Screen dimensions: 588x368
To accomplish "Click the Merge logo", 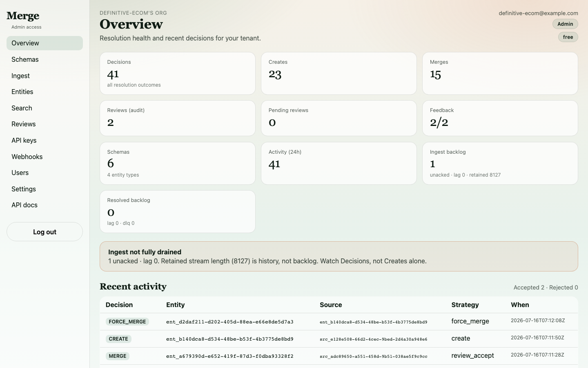I will pyautogui.click(x=23, y=16).
